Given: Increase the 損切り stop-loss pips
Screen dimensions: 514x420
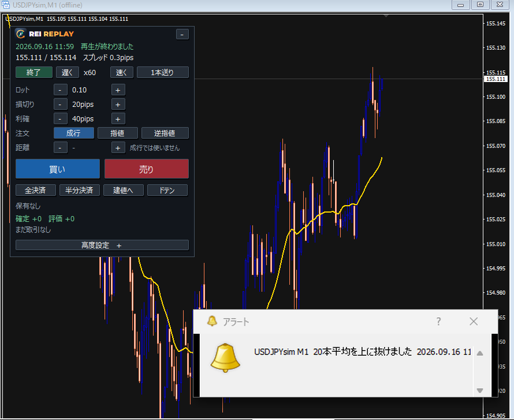Looking at the screenshot, I should [x=118, y=105].
